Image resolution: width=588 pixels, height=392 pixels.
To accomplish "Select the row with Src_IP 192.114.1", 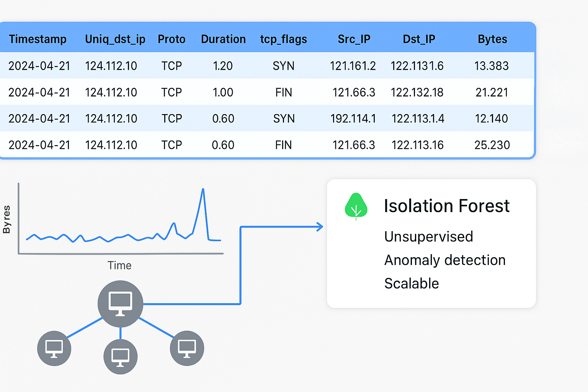I will pyautogui.click(x=268, y=119).
